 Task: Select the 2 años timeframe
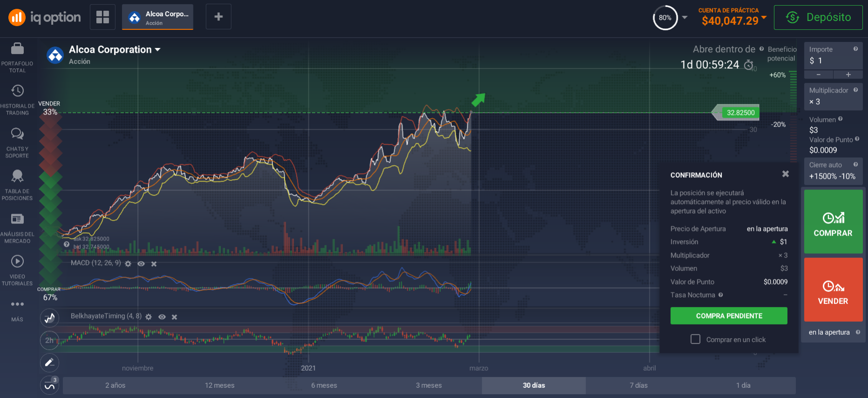click(115, 385)
